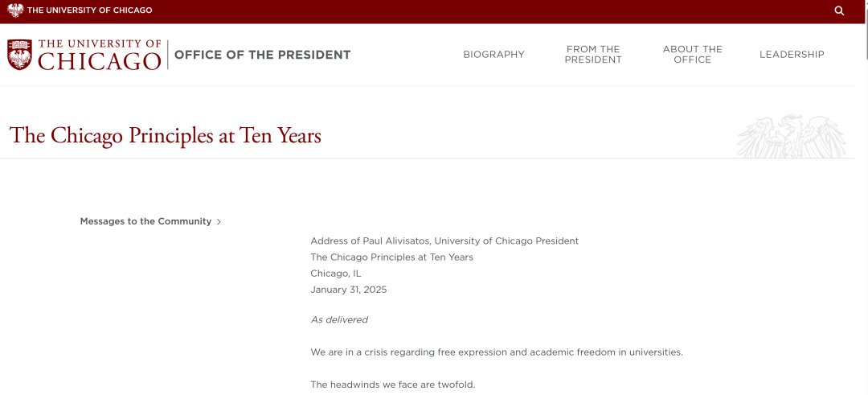
Task: Click the headwinds we face are twofold line
Action: coord(393,385)
